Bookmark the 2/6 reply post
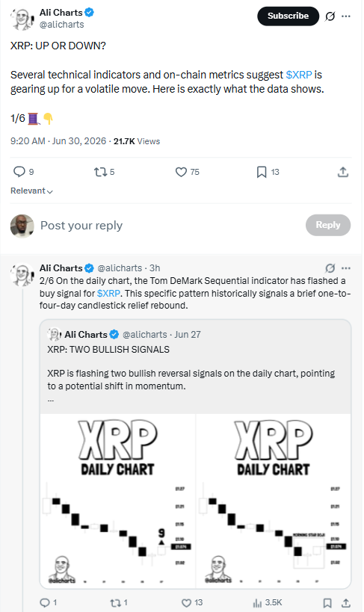The height and width of the screenshot is (612, 364). (x=327, y=602)
